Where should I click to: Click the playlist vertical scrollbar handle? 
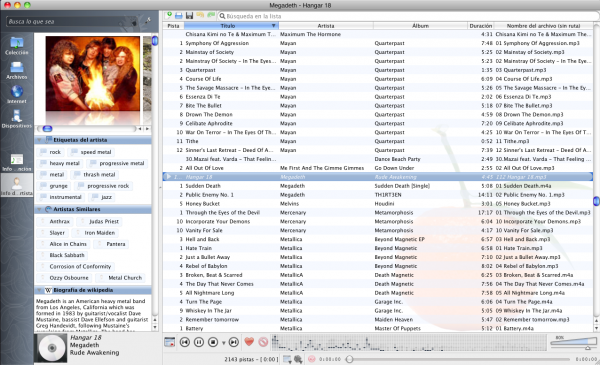click(x=596, y=200)
